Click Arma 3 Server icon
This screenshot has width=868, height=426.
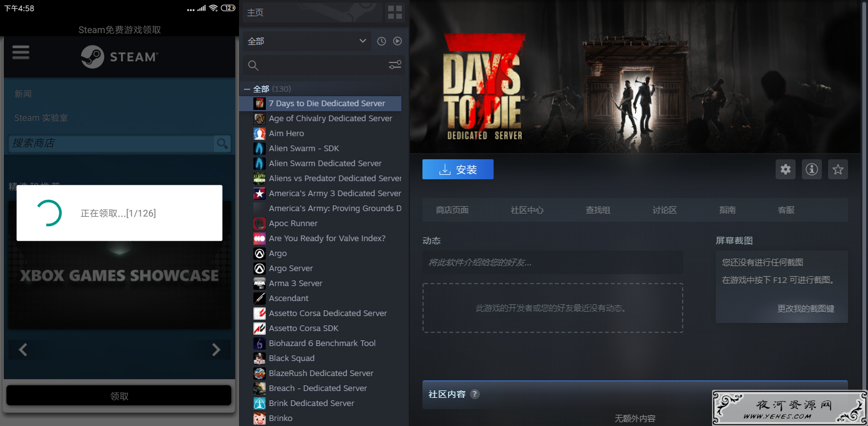pos(260,284)
